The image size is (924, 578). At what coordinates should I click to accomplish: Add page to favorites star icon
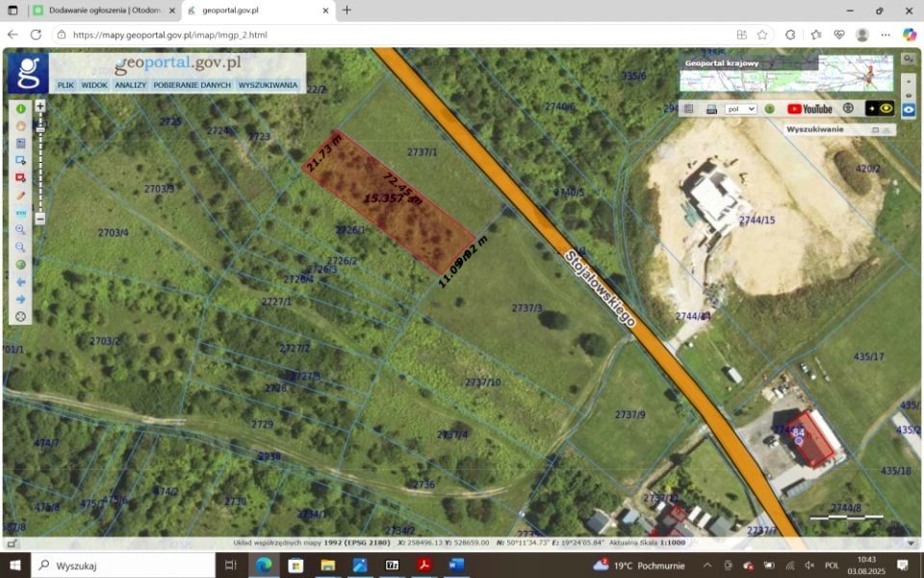[762, 35]
